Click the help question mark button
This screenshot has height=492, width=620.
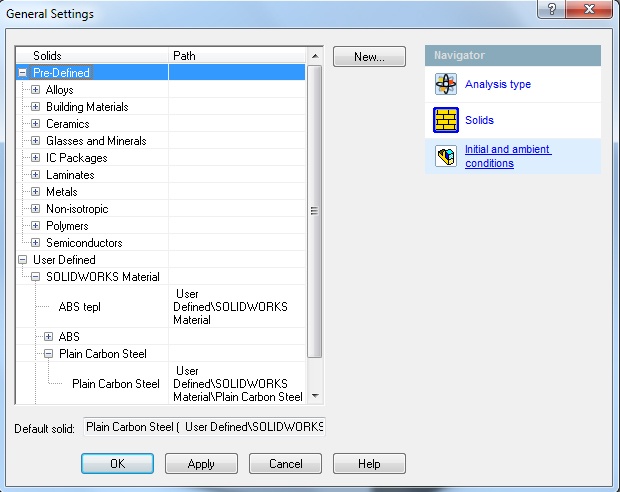tap(551, 9)
